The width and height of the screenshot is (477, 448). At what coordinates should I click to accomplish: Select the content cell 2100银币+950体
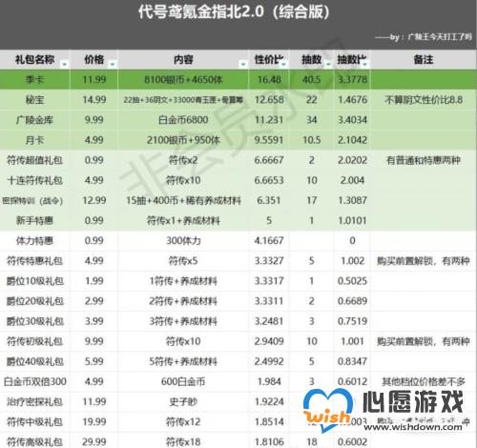[183, 140]
